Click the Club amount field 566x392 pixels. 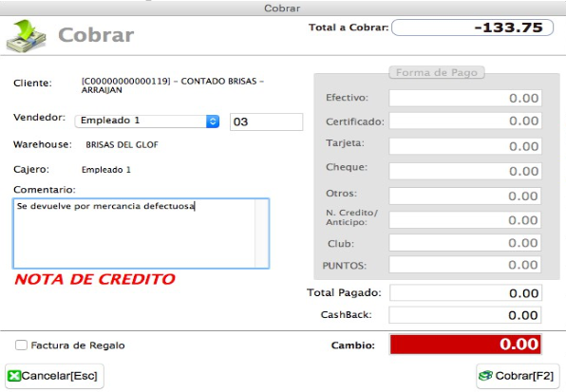tap(465, 243)
